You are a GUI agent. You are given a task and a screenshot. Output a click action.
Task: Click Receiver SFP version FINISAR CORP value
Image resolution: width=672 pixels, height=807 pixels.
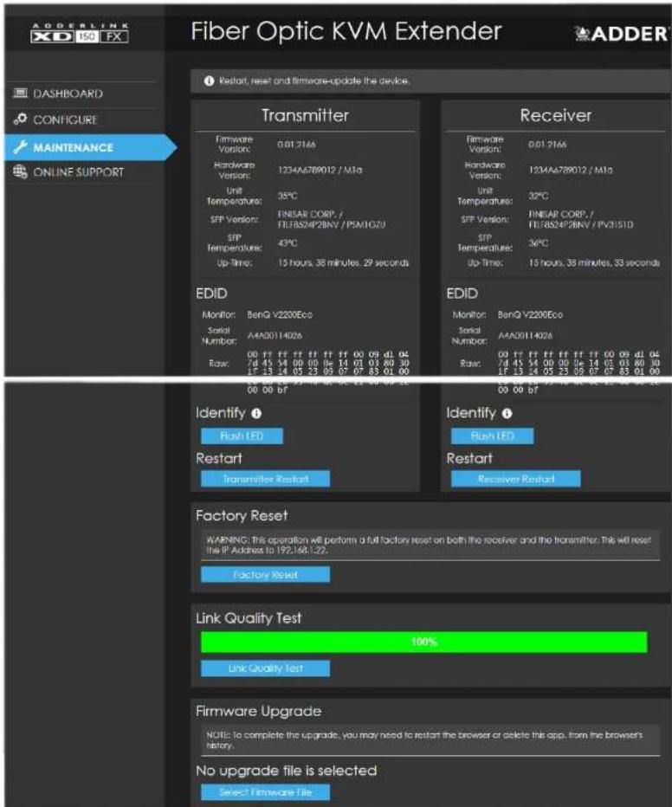(581, 219)
